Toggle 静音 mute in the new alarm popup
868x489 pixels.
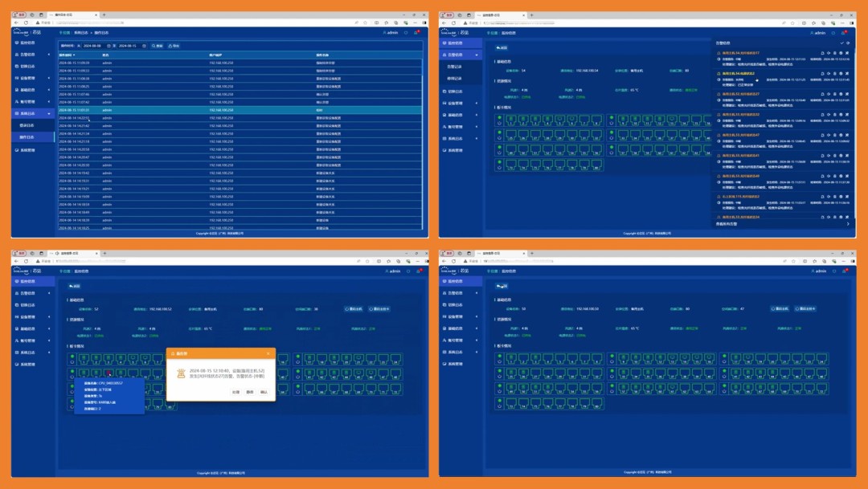click(249, 392)
